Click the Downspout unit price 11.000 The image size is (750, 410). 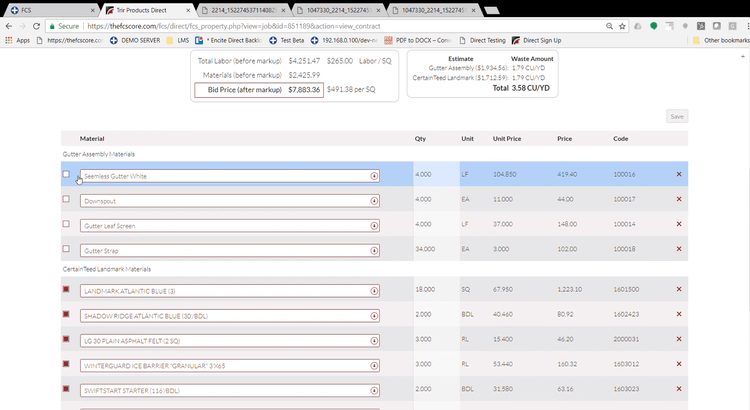(503, 199)
